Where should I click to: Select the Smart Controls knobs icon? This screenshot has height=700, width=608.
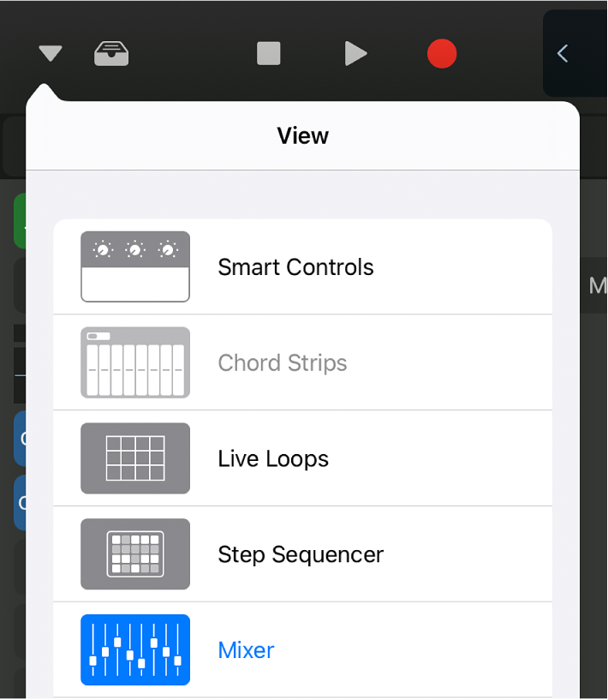click(x=134, y=266)
